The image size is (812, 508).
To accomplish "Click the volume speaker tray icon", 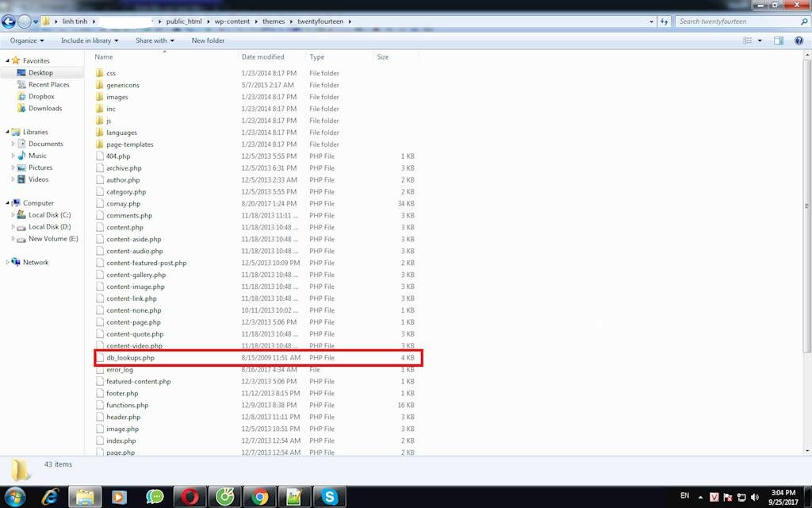I will (755, 497).
